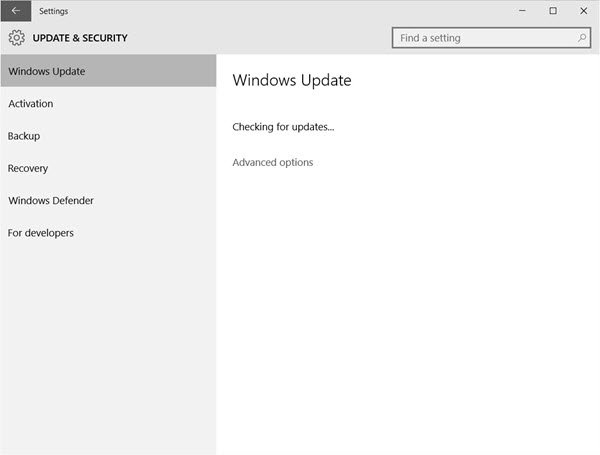Click the back arrow button

[15, 11]
